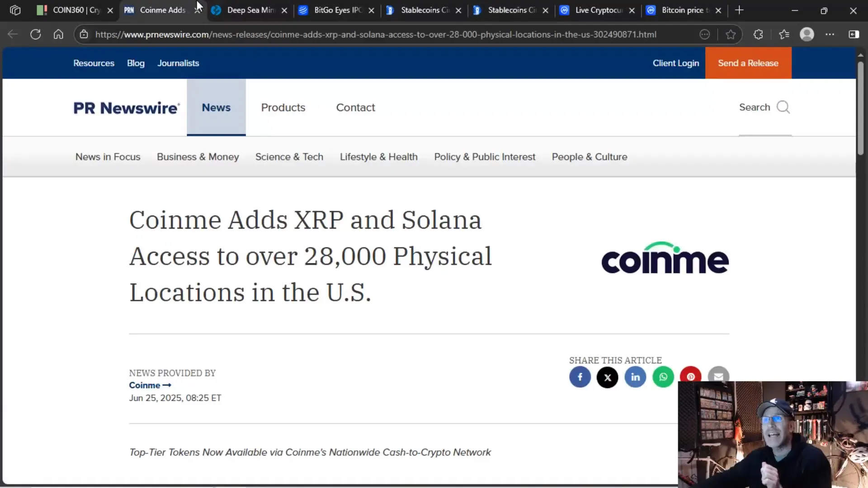Open browser profile avatar

807,34
